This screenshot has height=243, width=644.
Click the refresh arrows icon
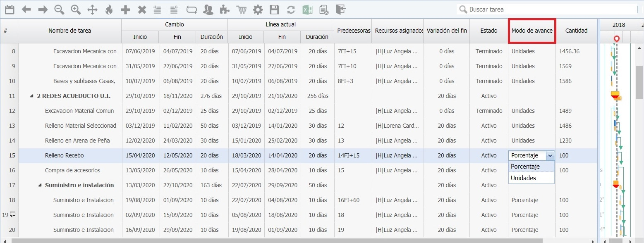tap(291, 10)
